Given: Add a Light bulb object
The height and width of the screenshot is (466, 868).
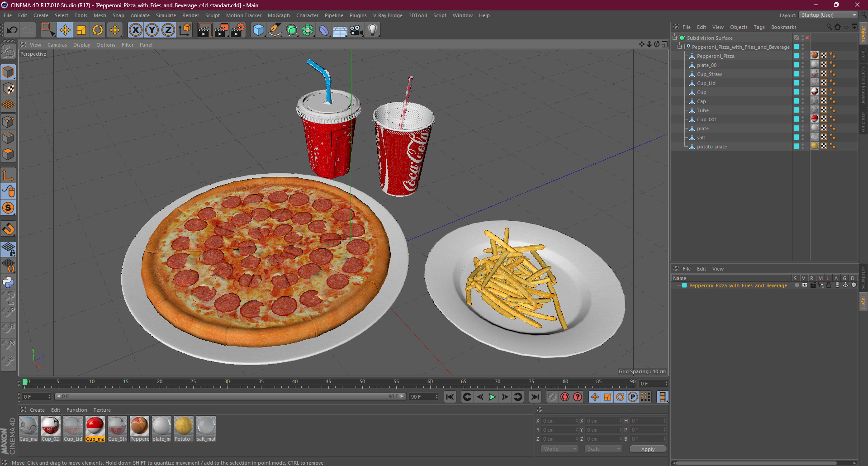Looking at the screenshot, I should coord(373,30).
